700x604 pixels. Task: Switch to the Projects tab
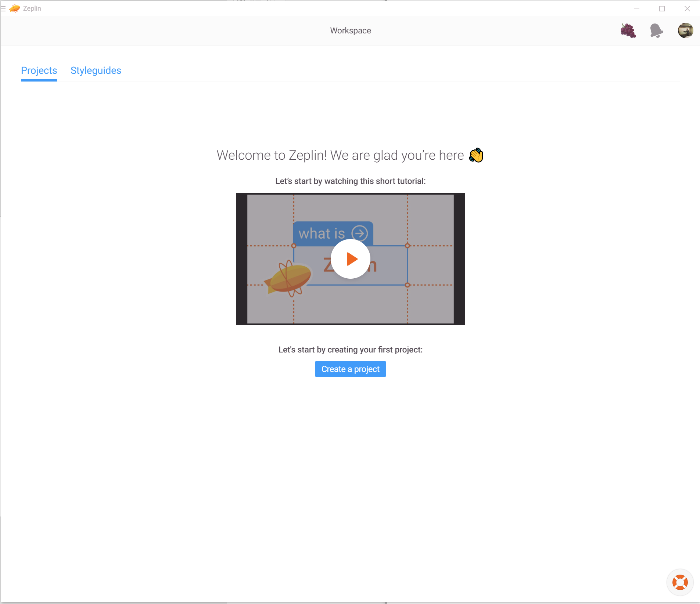click(39, 70)
